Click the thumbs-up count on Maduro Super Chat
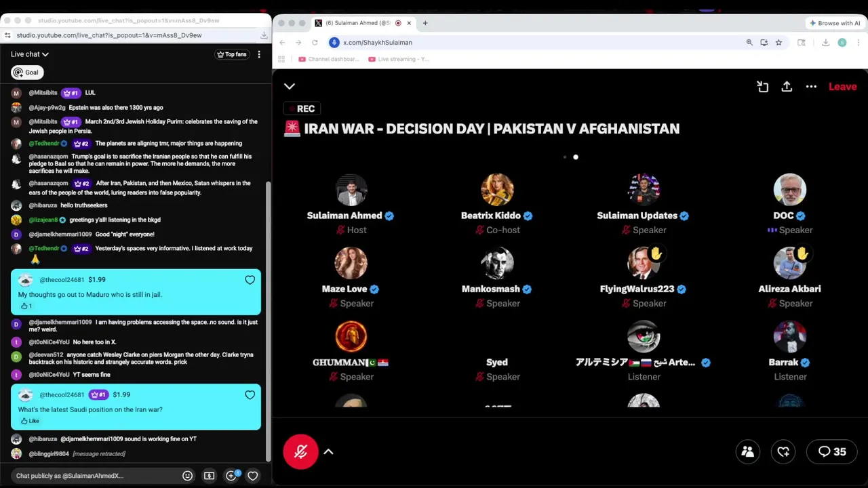Viewport: 868px width, 488px height. pyautogui.click(x=26, y=306)
